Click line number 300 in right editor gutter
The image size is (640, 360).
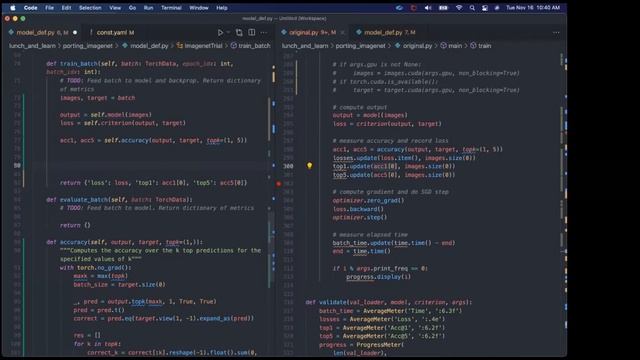point(288,166)
